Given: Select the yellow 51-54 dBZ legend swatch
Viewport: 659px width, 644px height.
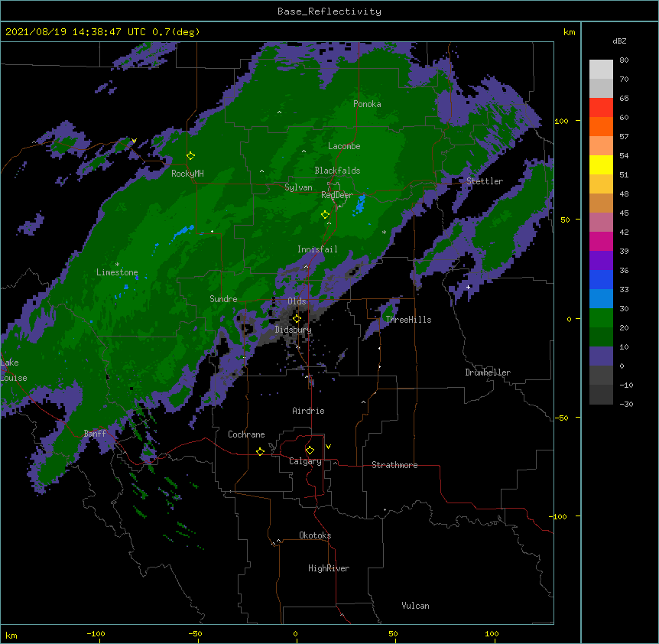Looking at the screenshot, I should pos(601,164).
